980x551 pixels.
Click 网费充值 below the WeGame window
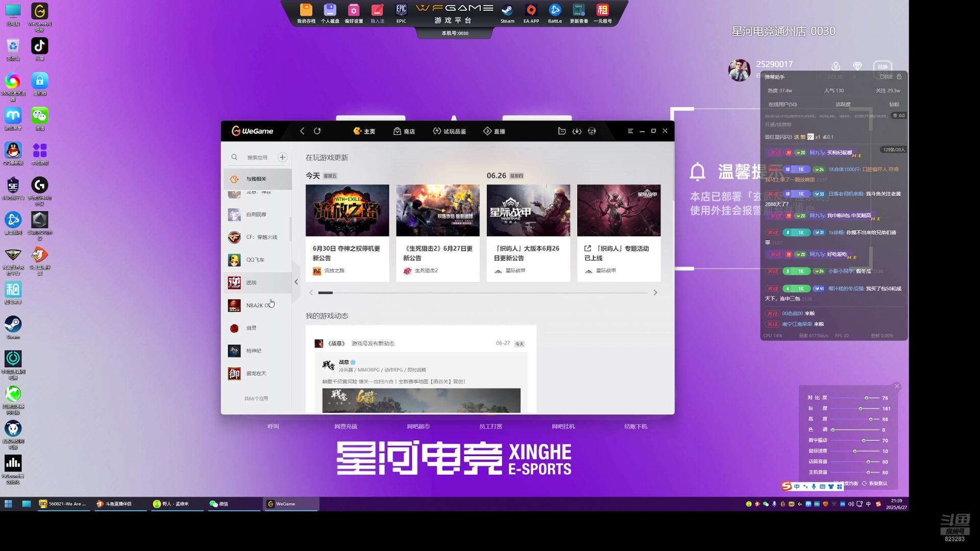click(x=346, y=427)
